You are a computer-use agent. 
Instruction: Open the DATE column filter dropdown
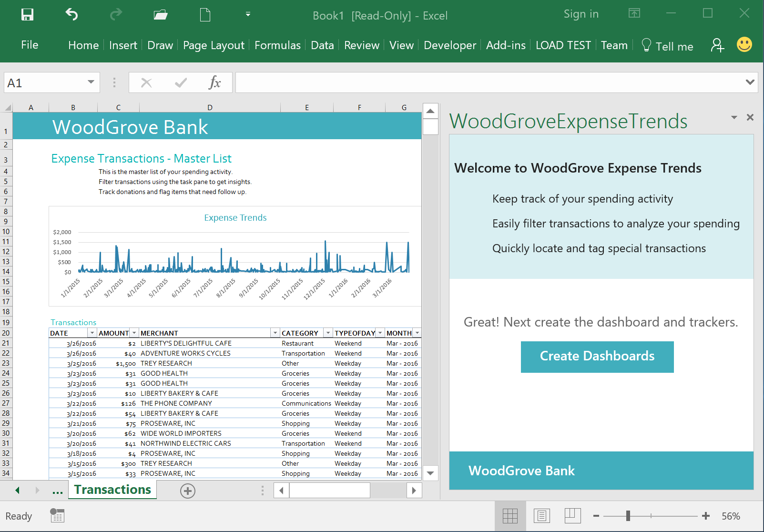point(92,333)
